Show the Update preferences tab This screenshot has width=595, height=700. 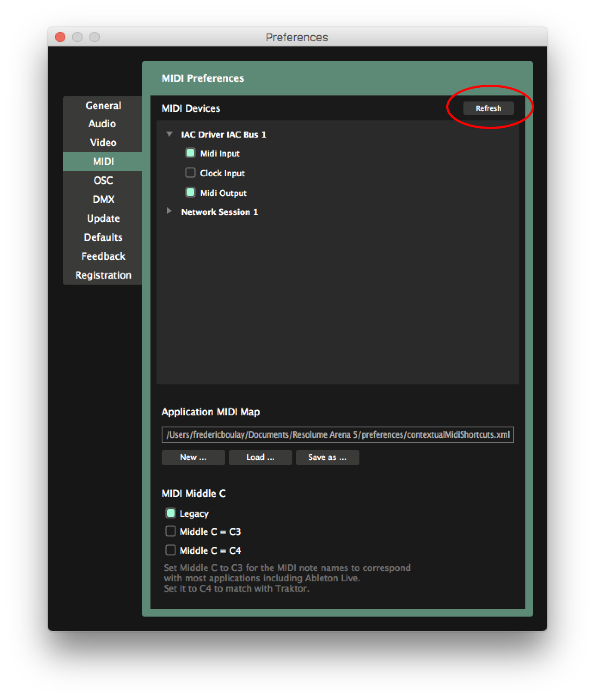point(103,218)
